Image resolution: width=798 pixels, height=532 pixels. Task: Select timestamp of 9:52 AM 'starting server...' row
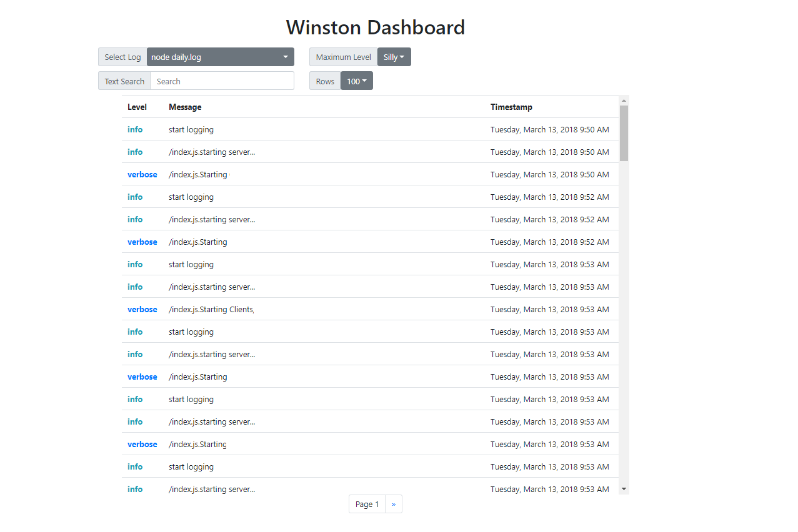[x=550, y=219]
